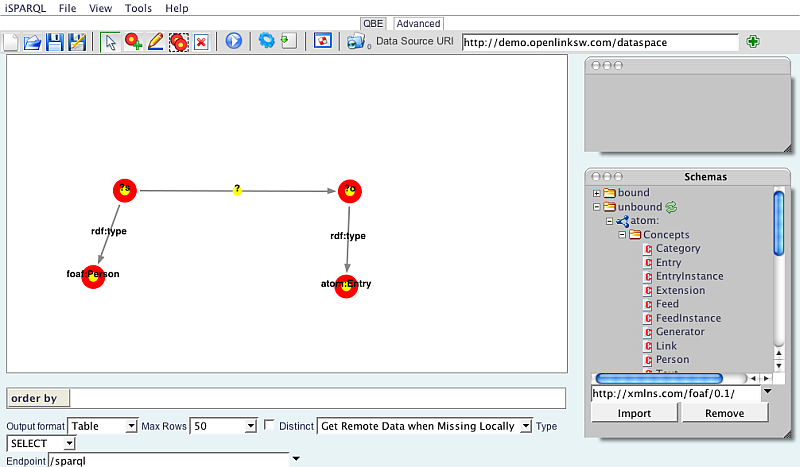Click the ?s subject node
Screen dimensions: 800x467
click(124, 190)
